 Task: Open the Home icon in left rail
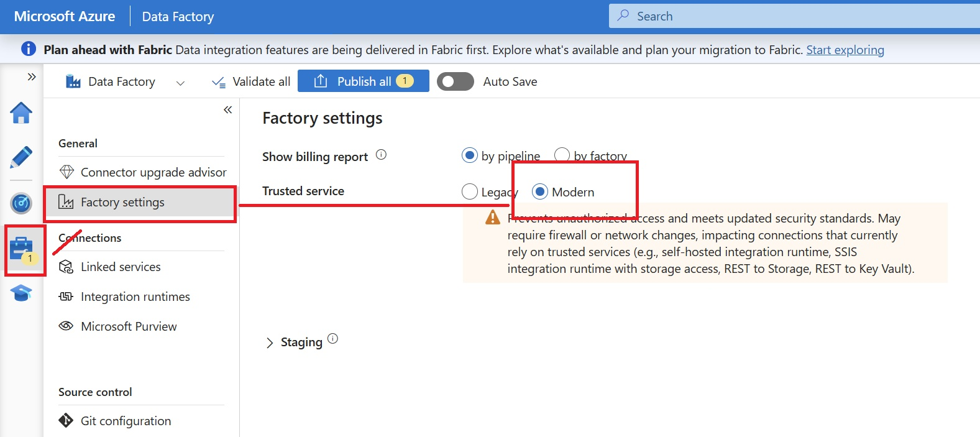21,113
